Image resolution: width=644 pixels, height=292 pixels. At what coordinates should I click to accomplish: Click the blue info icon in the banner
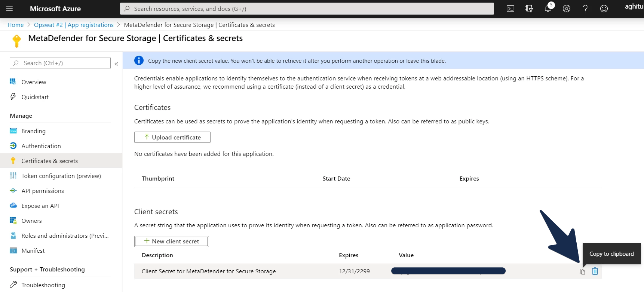pyautogui.click(x=139, y=60)
